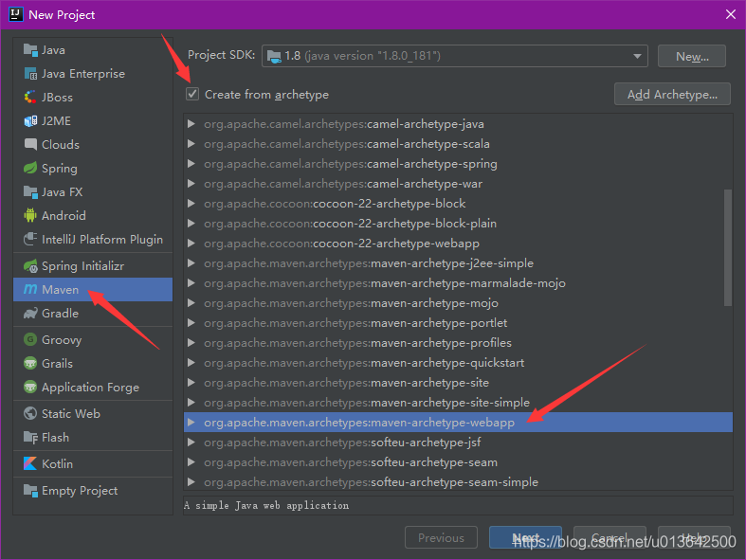The image size is (746, 560).
Task: Click the Maven 'm' icon
Action: pos(30,289)
